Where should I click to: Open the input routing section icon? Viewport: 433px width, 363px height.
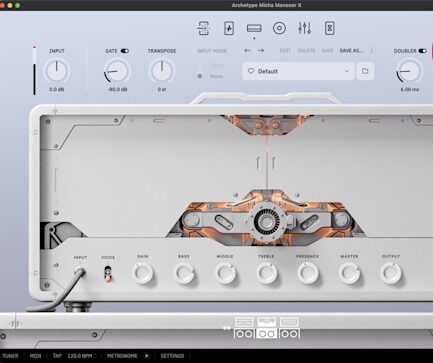[x=203, y=28]
